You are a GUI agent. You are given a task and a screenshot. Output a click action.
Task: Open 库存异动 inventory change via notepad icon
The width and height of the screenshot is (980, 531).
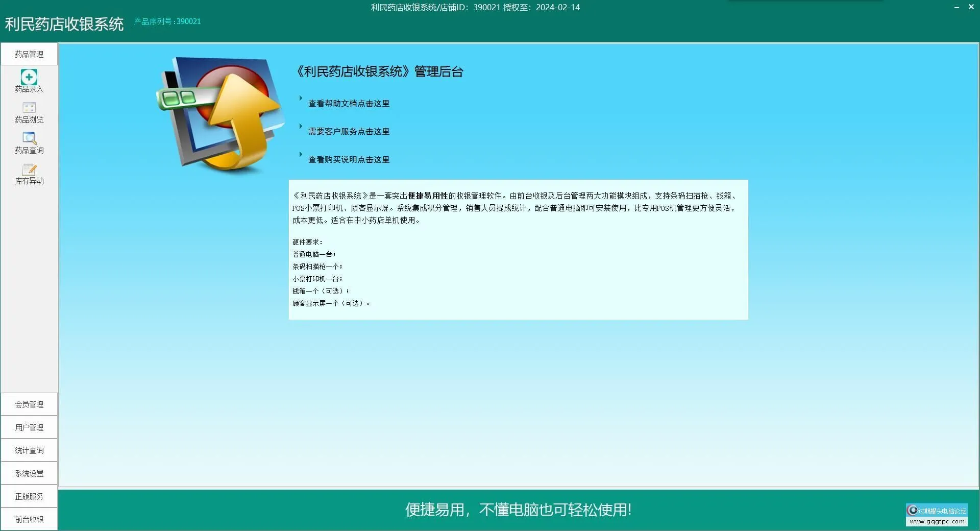click(x=29, y=170)
